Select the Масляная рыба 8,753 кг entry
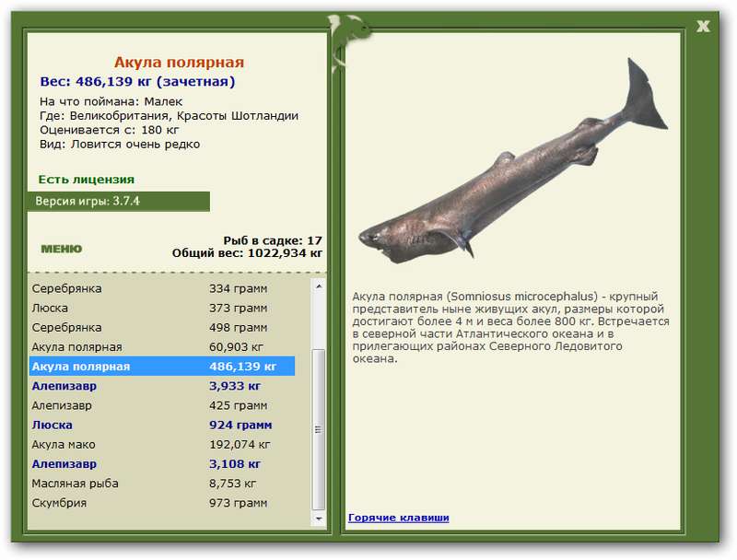This screenshot has width=737, height=560. tap(162, 484)
